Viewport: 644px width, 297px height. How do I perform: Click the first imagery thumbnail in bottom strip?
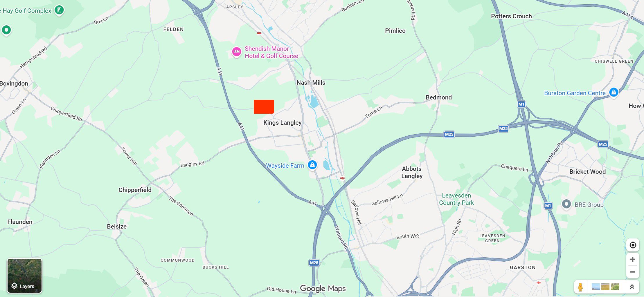(x=596, y=287)
